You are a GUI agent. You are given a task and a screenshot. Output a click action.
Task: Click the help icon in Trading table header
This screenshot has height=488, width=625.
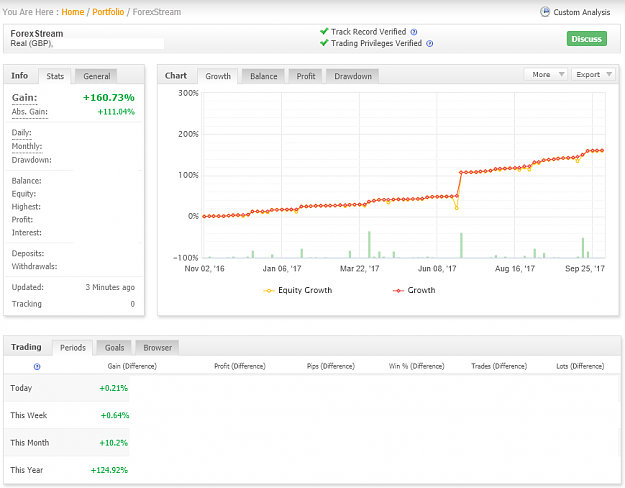(37, 366)
